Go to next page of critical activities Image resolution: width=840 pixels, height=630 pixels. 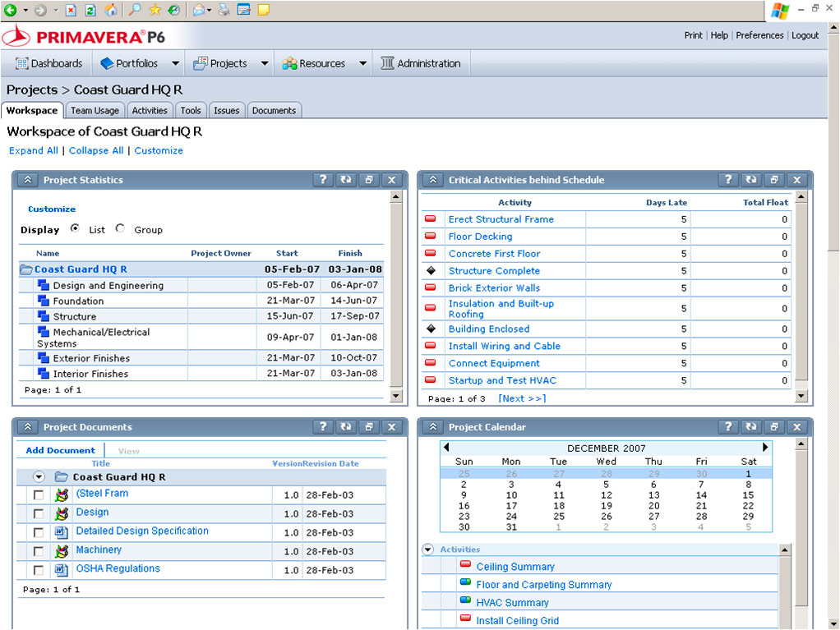pyautogui.click(x=522, y=398)
